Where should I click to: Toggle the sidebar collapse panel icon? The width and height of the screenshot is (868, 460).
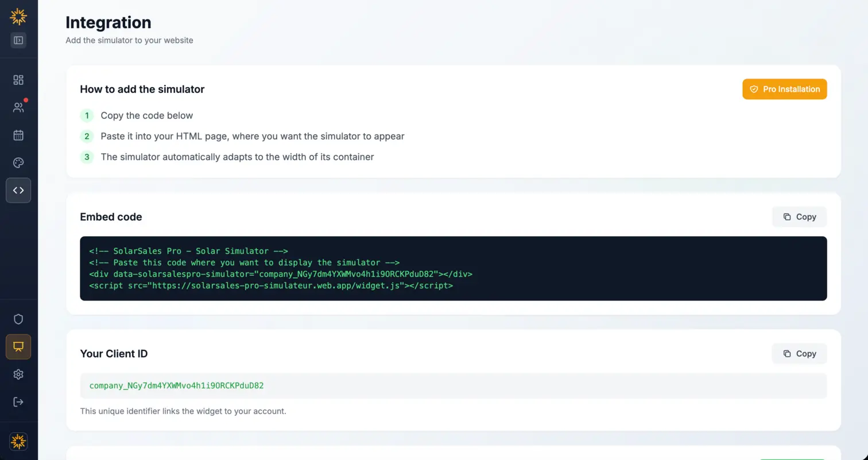point(18,40)
